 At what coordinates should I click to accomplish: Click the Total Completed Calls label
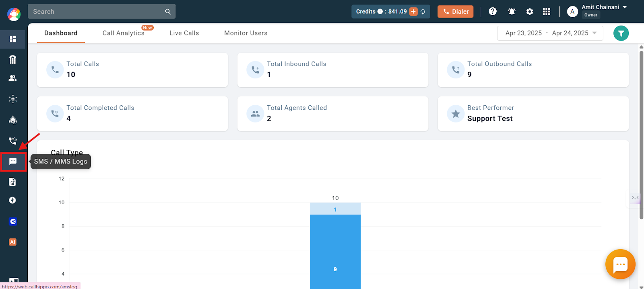pyautogui.click(x=100, y=108)
